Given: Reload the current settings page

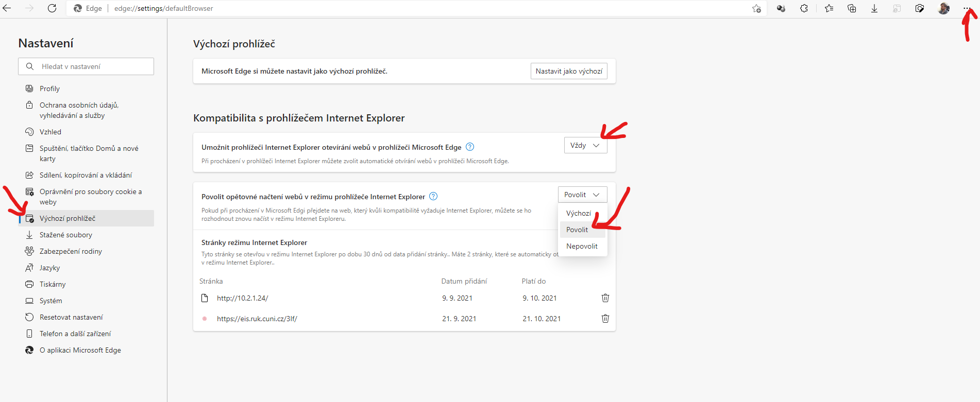Looking at the screenshot, I should [x=52, y=8].
